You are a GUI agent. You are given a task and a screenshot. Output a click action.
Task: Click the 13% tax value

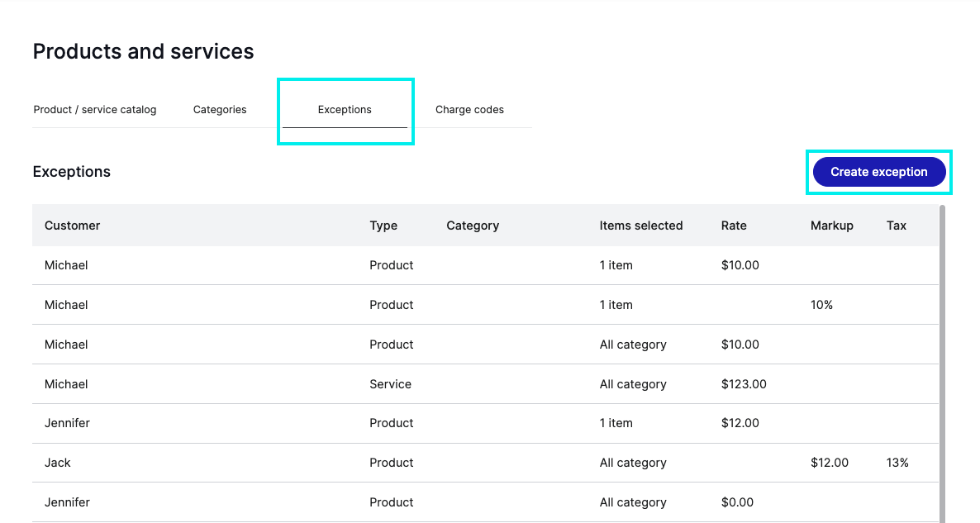pyautogui.click(x=897, y=463)
